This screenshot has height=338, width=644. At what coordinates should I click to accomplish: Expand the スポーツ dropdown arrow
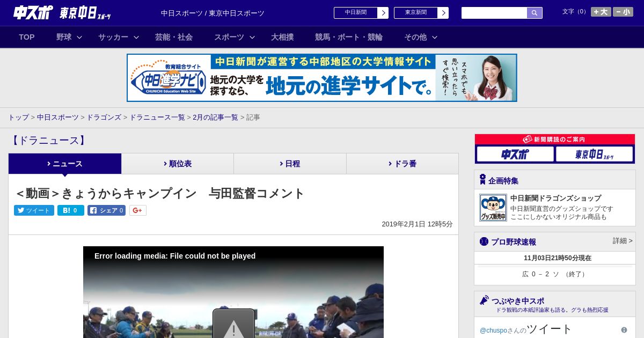pos(252,38)
